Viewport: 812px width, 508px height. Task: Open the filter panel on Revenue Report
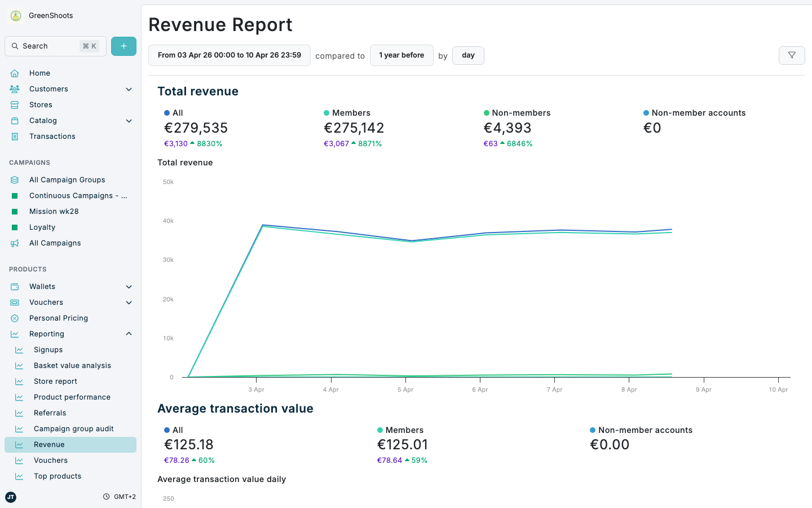(x=792, y=55)
